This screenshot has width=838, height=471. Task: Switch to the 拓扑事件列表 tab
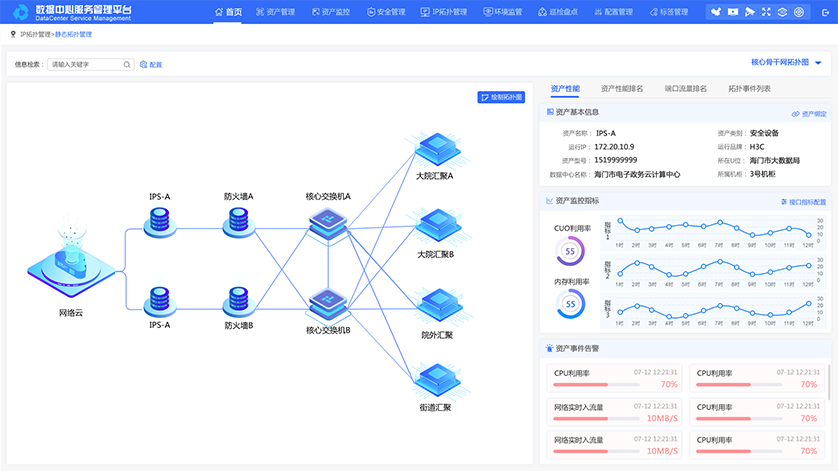point(749,89)
